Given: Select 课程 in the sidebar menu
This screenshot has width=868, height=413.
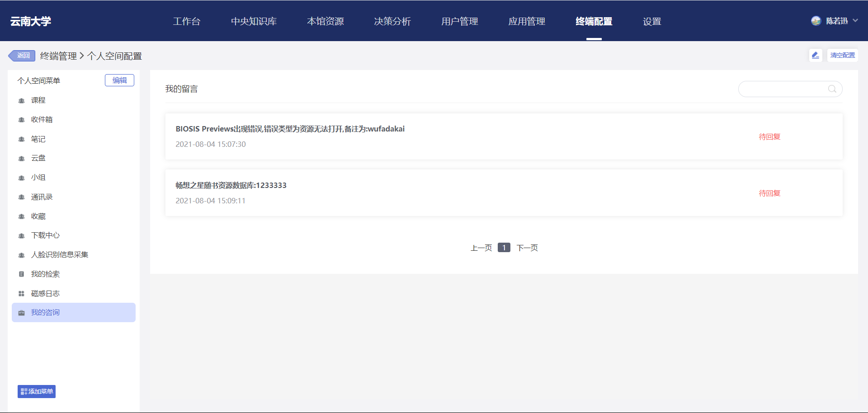Looking at the screenshot, I should coord(74,100).
